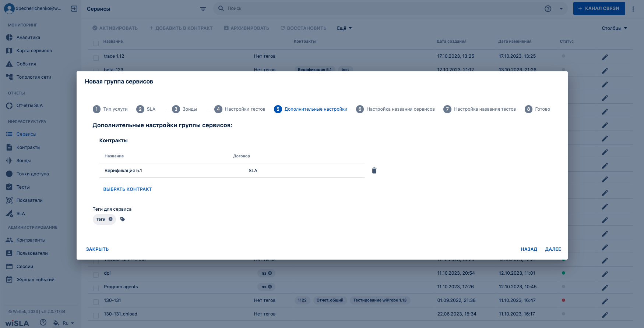Click the logout icon next to username

74,8
